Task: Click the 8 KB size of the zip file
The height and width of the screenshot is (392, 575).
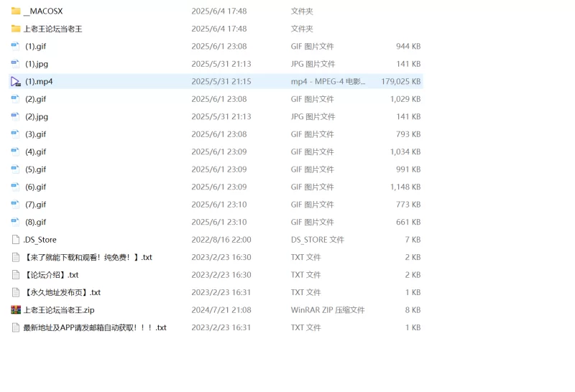Action: (413, 310)
